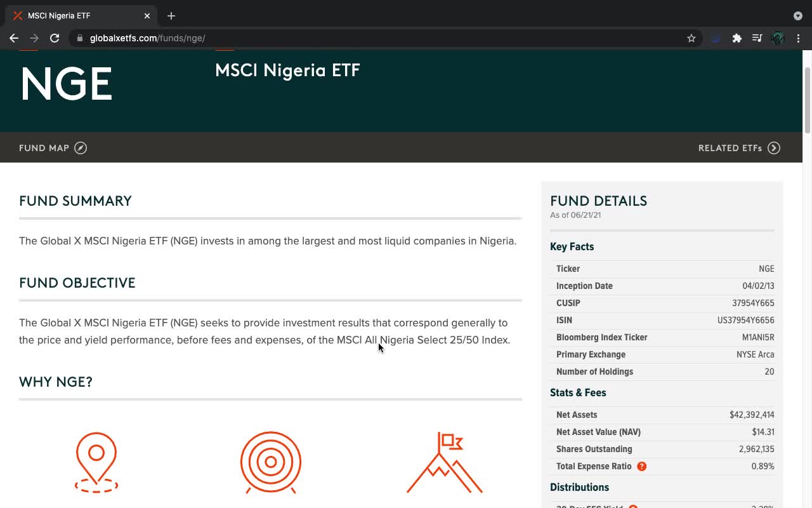Image resolution: width=812 pixels, height=508 pixels.
Task: Click Inception Date value 04/02/13
Action: tap(758, 286)
